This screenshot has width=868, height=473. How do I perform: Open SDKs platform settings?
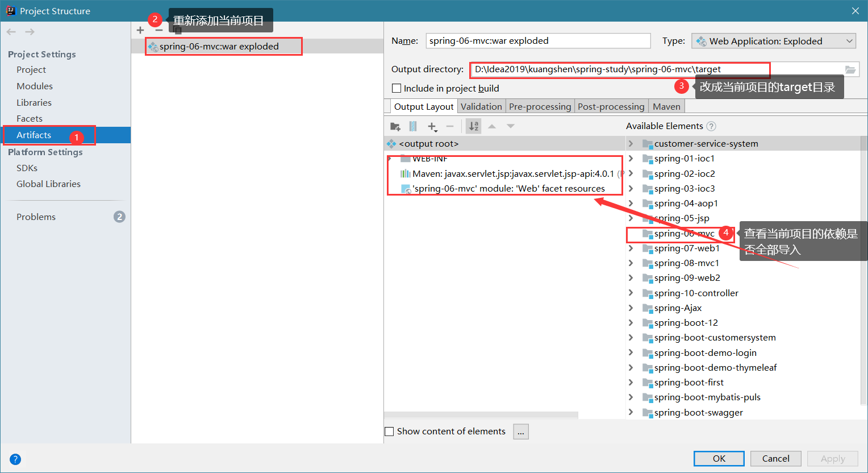27,168
